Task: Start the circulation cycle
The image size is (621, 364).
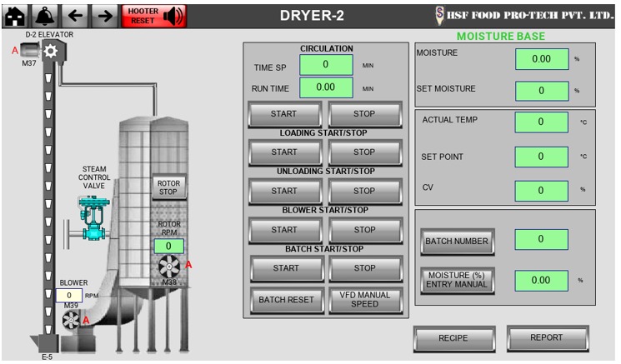Action: click(283, 114)
